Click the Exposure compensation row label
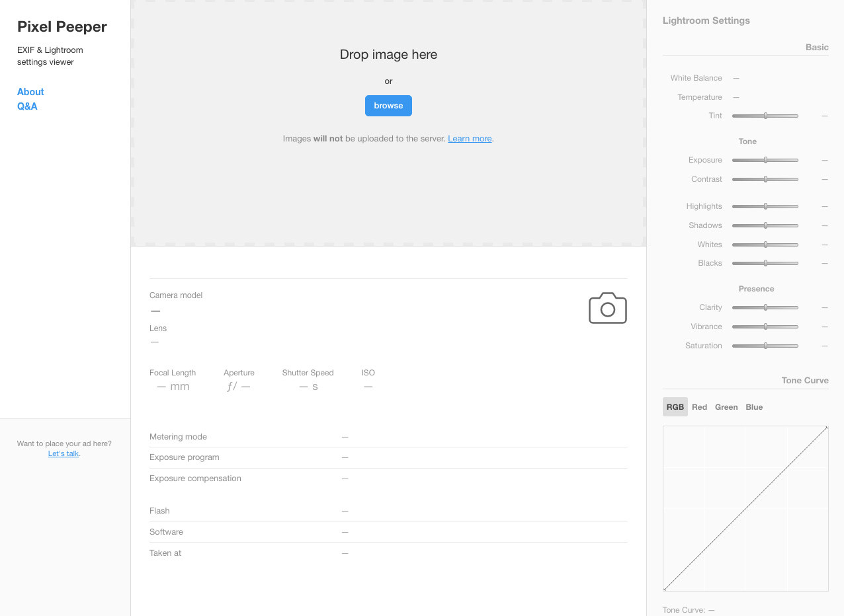The image size is (844, 616). [x=196, y=479]
